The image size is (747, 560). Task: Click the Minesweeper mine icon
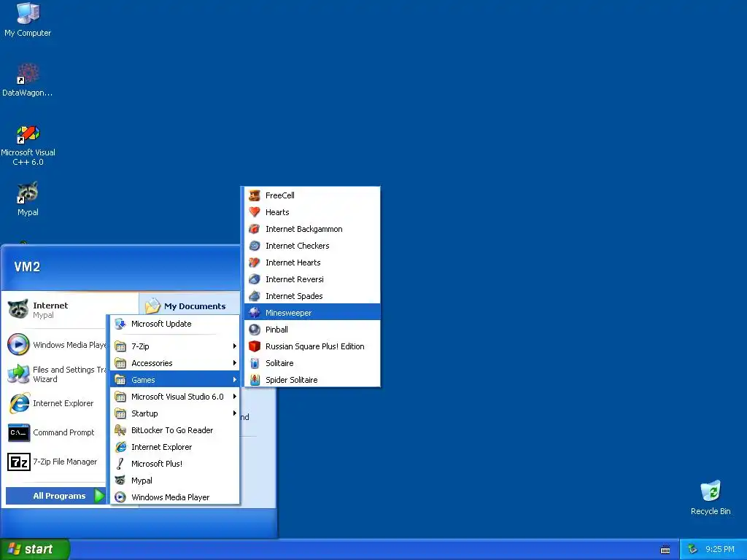click(255, 312)
